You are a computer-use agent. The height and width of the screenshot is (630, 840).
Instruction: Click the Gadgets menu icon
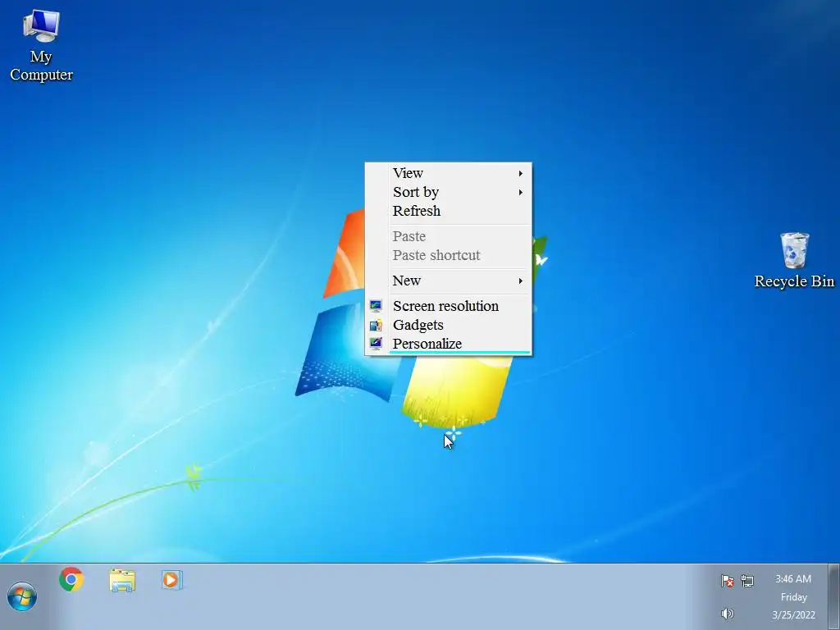tap(376, 325)
